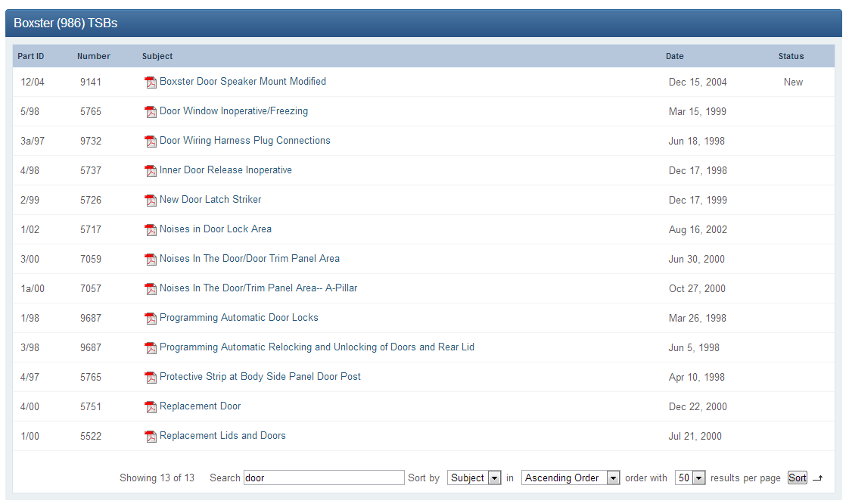
Task: Click the Number column header
Action: (94, 56)
